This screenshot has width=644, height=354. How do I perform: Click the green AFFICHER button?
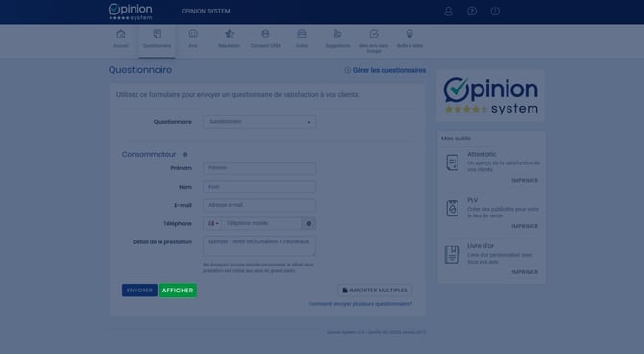click(x=178, y=291)
